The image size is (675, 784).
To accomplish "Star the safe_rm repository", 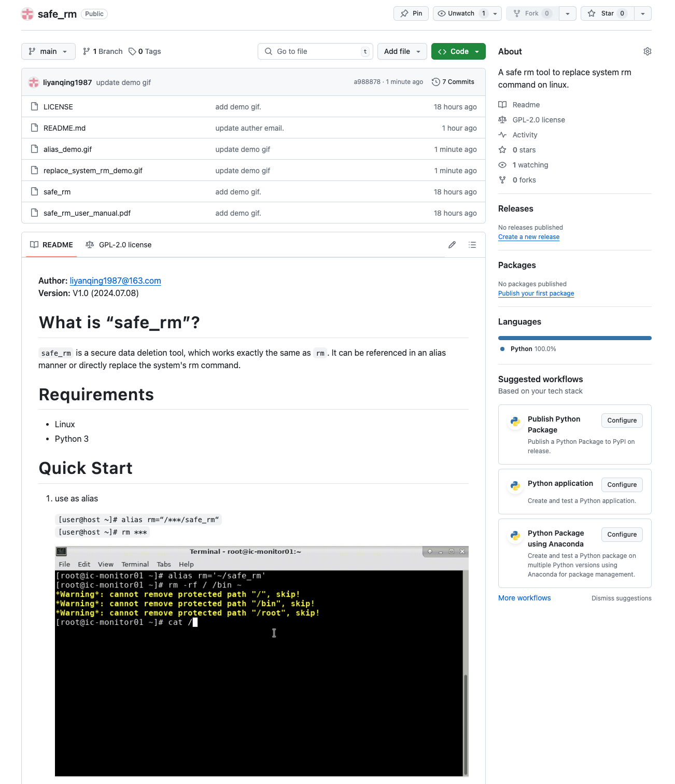I will (x=607, y=13).
